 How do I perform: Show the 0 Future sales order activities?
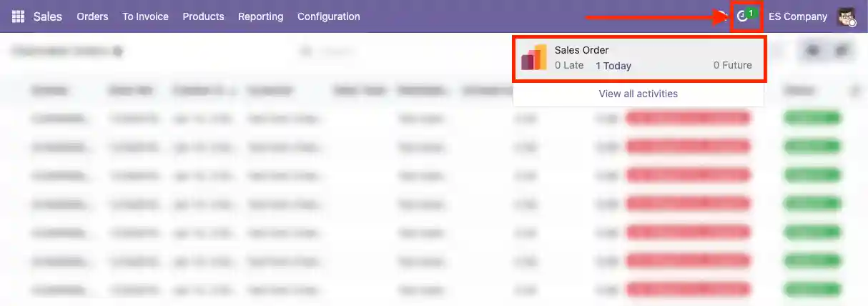[x=732, y=65]
